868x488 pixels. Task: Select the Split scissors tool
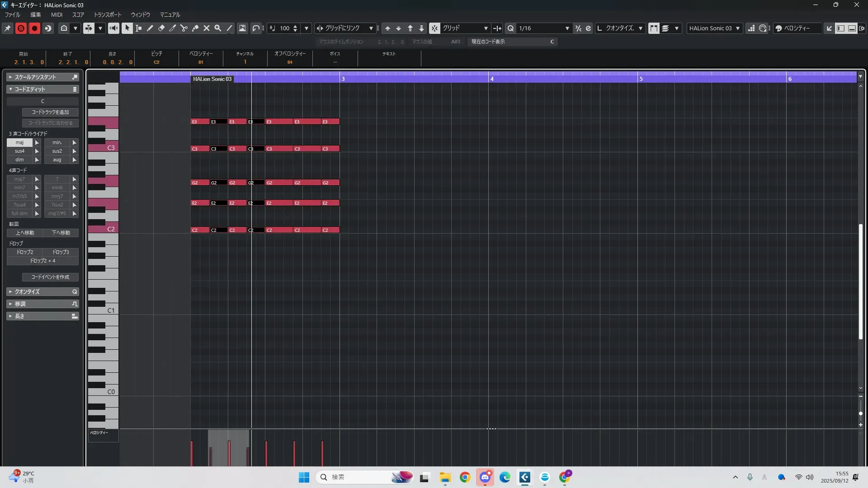tap(184, 28)
